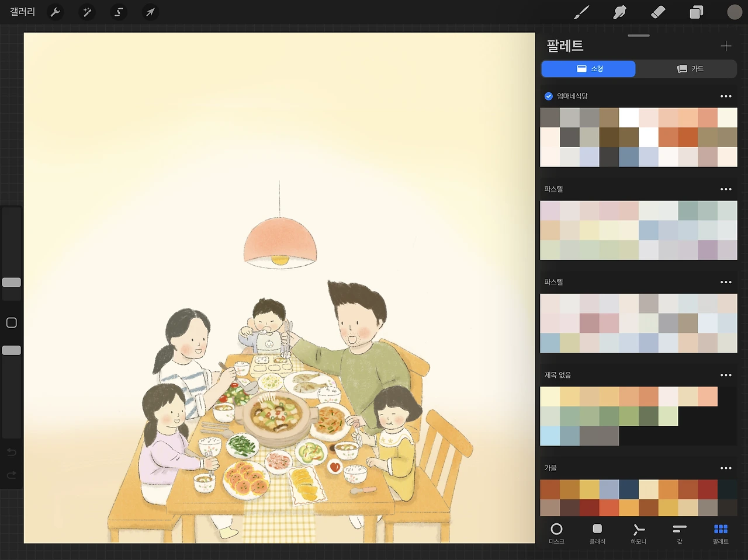The width and height of the screenshot is (748, 560).
Task: Open the 가을 palette more options
Action: (x=726, y=468)
